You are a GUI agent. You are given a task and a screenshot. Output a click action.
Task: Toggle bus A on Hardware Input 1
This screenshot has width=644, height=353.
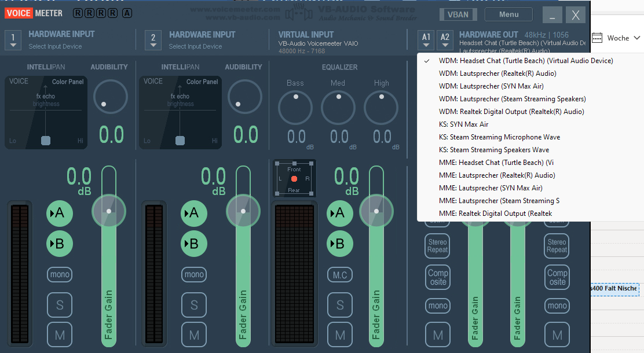[60, 214]
